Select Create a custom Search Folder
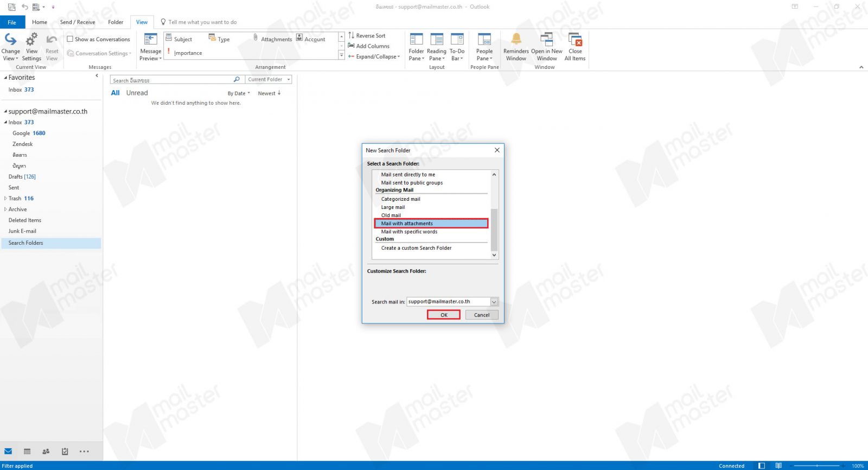The width and height of the screenshot is (868, 470). pos(416,248)
